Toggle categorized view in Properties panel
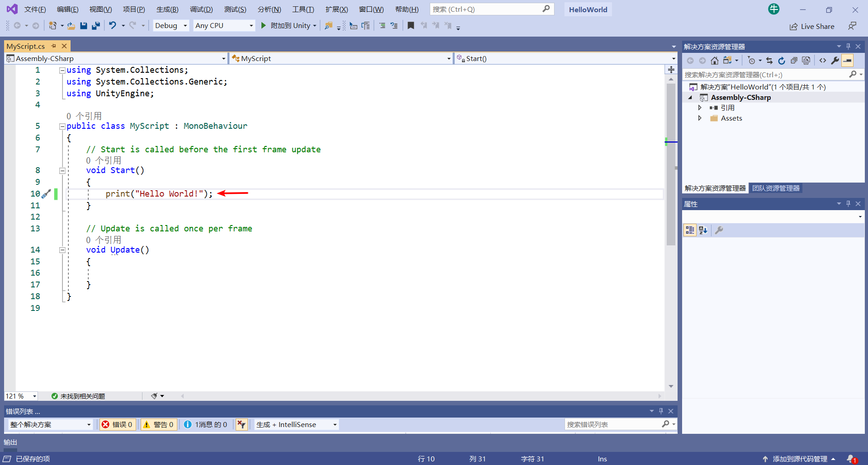868x465 pixels. point(690,230)
